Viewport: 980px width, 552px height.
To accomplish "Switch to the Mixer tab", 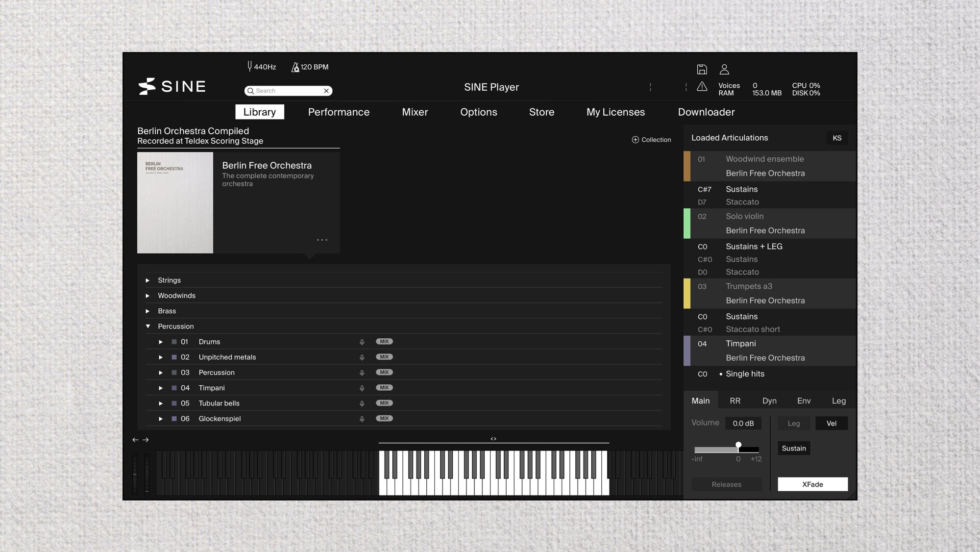I will click(415, 112).
